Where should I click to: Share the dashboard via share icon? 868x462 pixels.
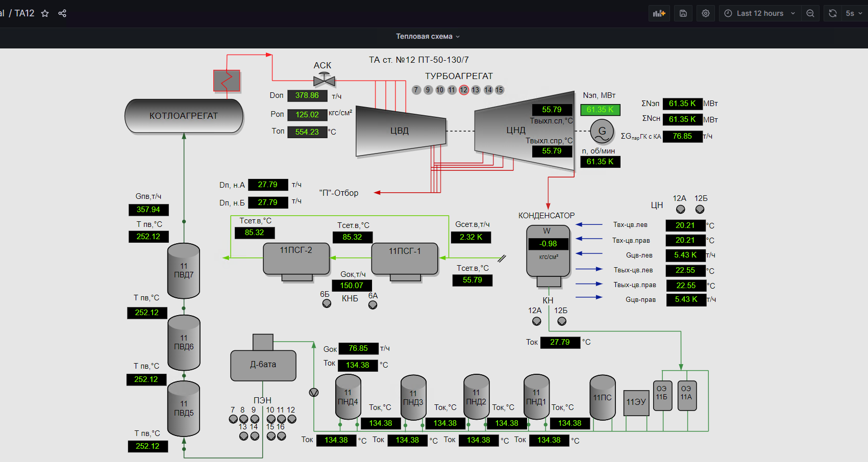click(62, 13)
